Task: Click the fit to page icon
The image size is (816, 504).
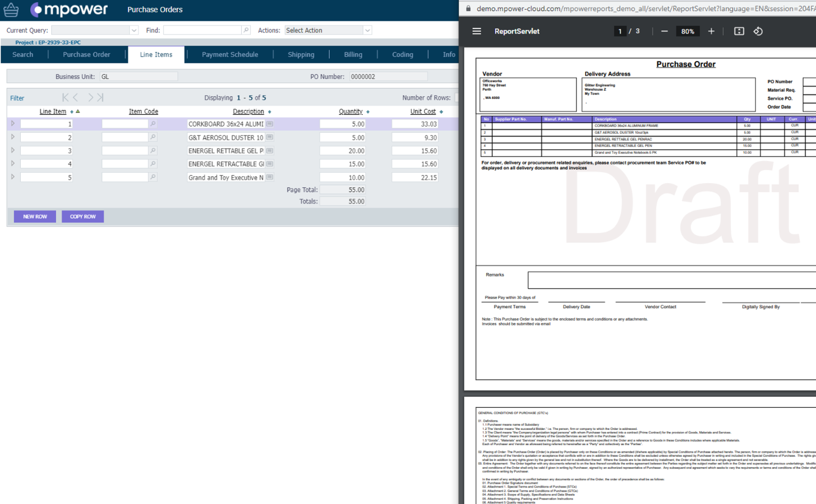Action: [739, 31]
